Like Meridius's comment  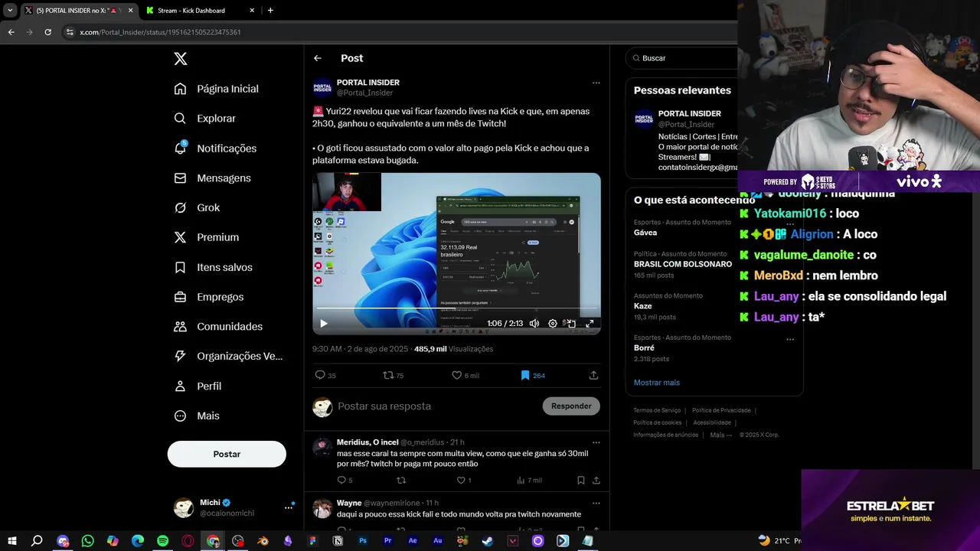[x=464, y=481]
